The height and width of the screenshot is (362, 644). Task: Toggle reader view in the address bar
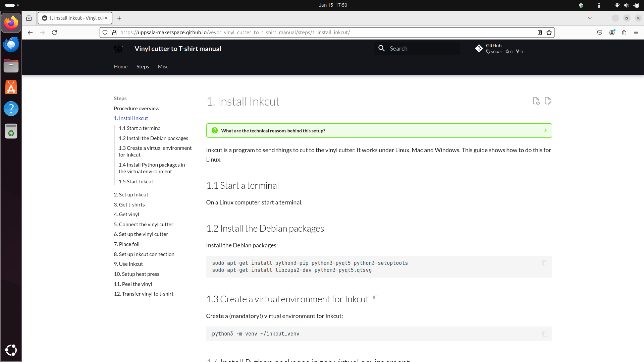coord(540,33)
